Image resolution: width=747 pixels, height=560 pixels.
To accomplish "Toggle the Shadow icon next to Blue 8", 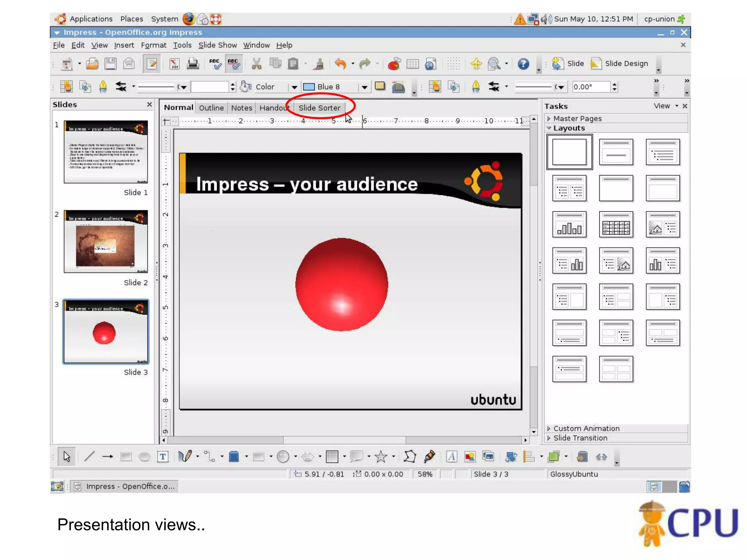I will (x=380, y=86).
